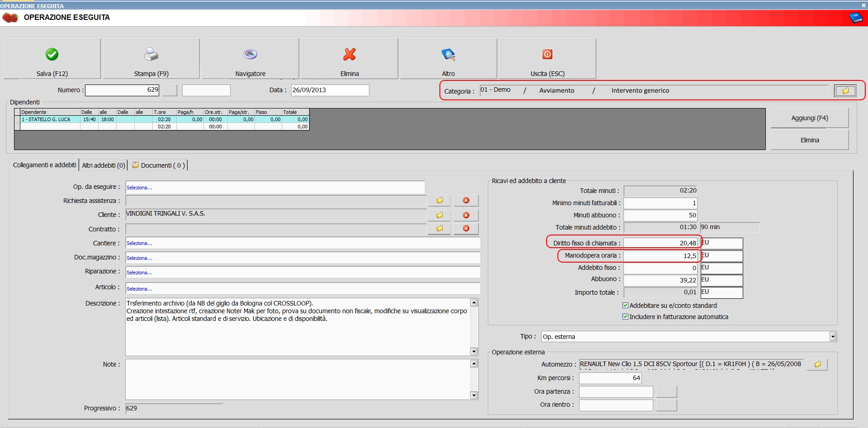The image size is (868, 428).
Task: Open the Automezzo folder lookup button
Action: [x=817, y=364]
